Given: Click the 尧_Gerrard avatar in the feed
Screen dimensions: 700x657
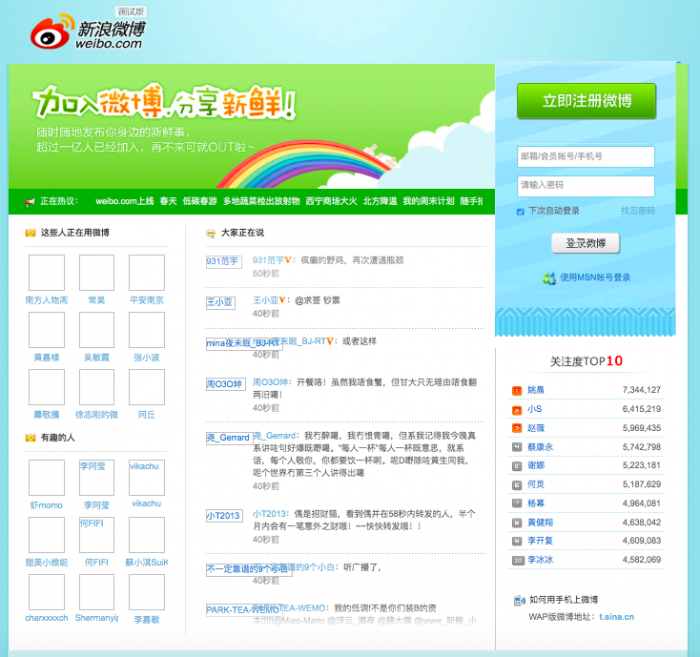Looking at the screenshot, I should point(229,438).
